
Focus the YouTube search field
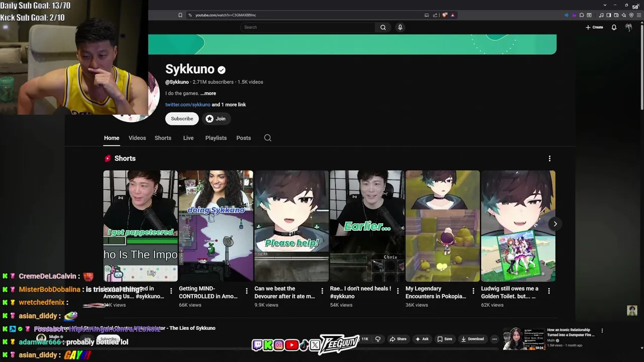coord(308,27)
